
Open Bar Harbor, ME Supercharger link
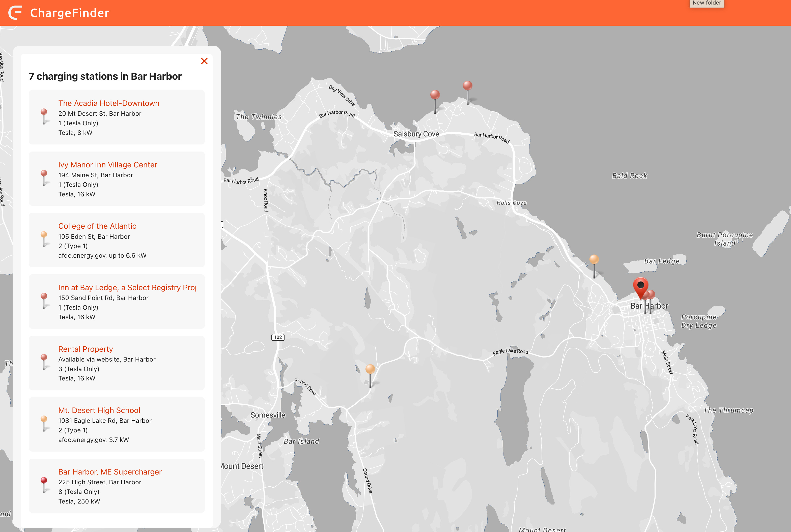point(110,471)
